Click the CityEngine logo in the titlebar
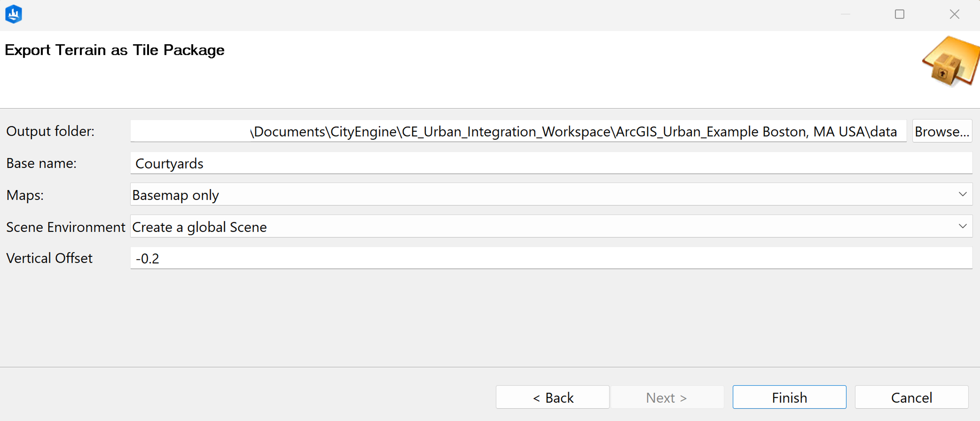Screen dimensions: 980x421 (13, 14)
